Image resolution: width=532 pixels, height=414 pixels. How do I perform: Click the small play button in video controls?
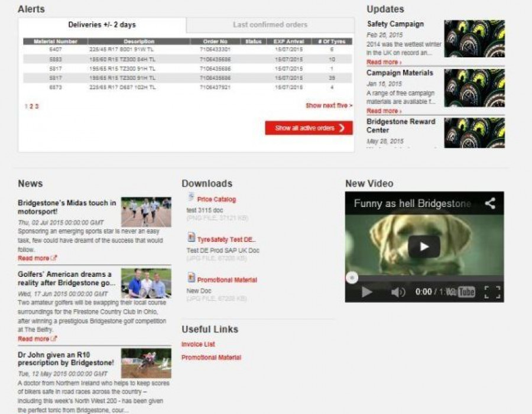366,292
